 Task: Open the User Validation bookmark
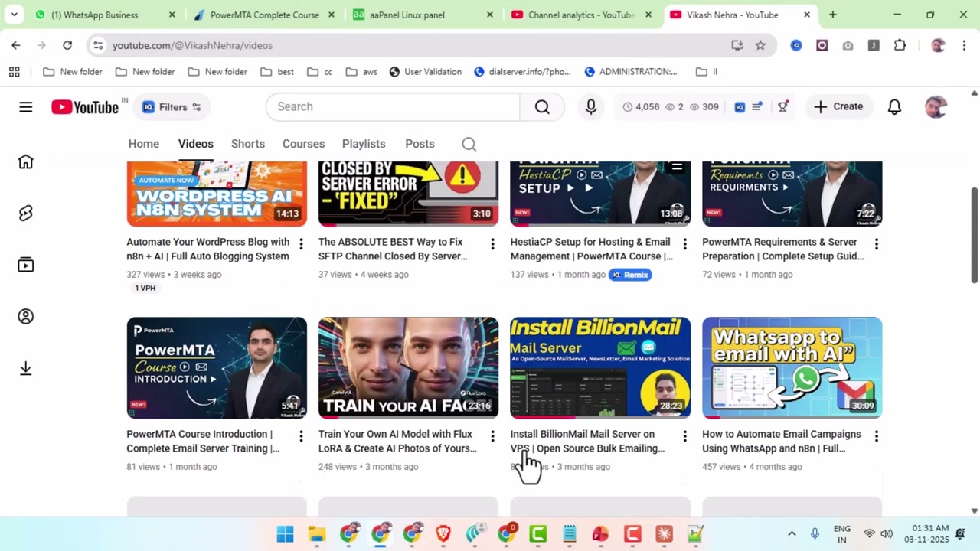click(425, 72)
